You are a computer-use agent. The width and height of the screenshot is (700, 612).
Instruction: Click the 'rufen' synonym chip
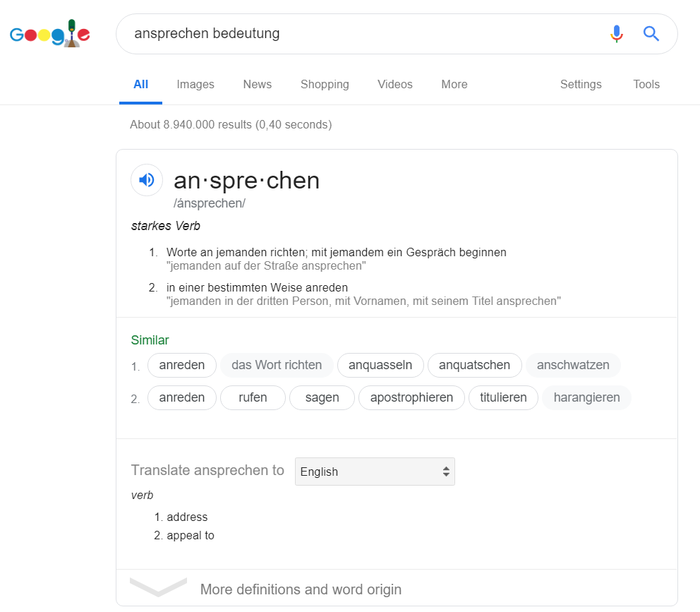point(253,397)
